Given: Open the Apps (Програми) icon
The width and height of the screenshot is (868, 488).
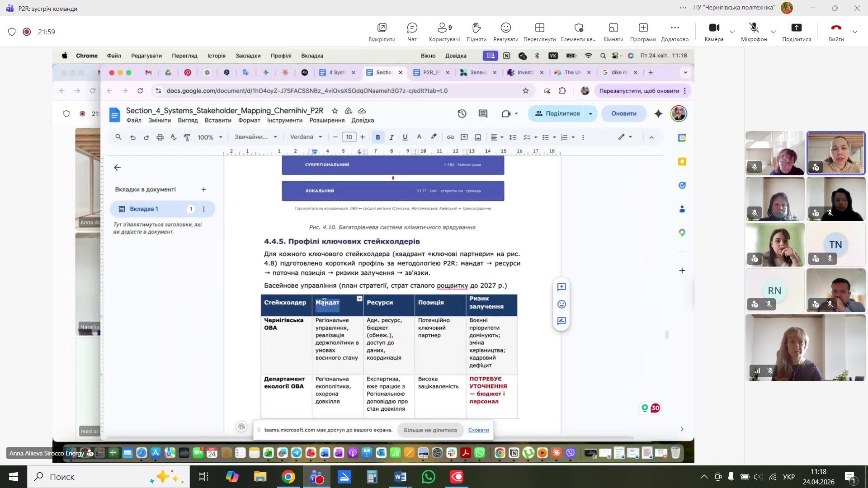Looking at the screenshot, I should (643, 28).
